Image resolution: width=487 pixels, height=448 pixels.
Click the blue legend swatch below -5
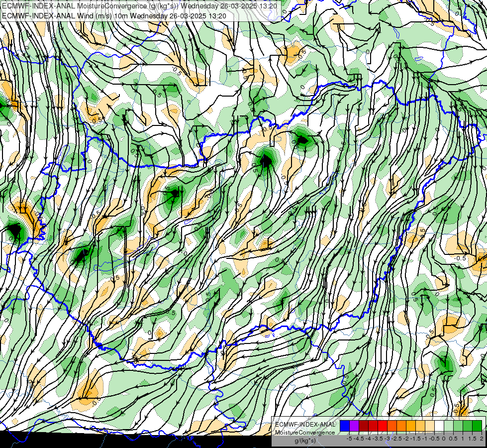coord(345,426)
